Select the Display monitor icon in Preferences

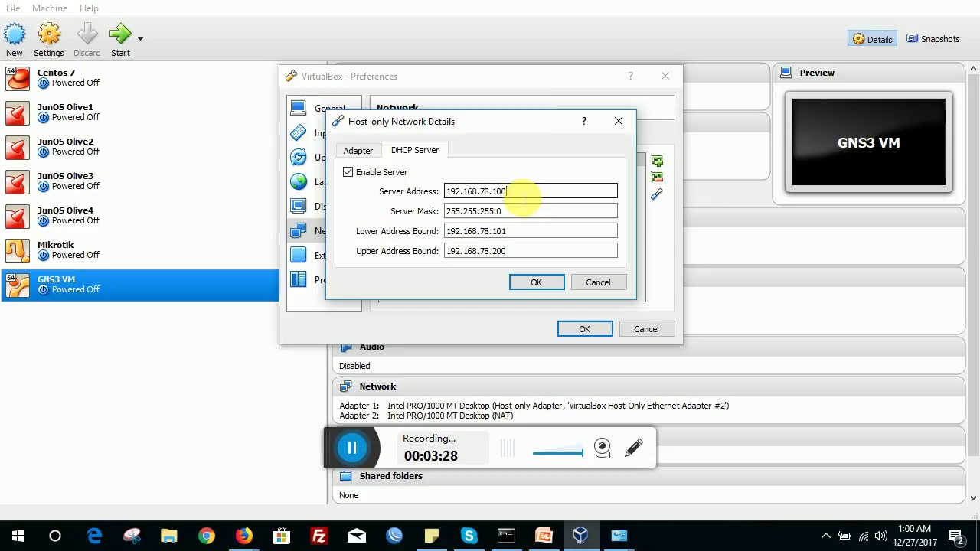click(x=299, y=206)
